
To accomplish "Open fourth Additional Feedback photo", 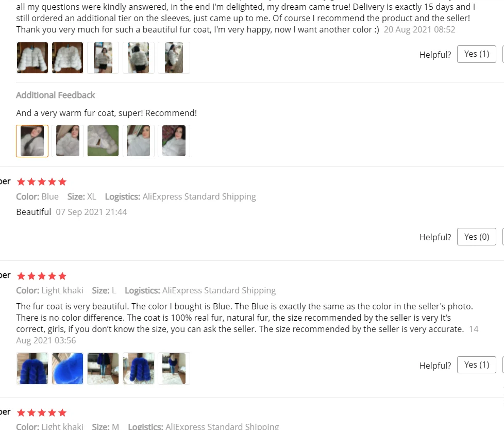I will [x=138, y=141].
